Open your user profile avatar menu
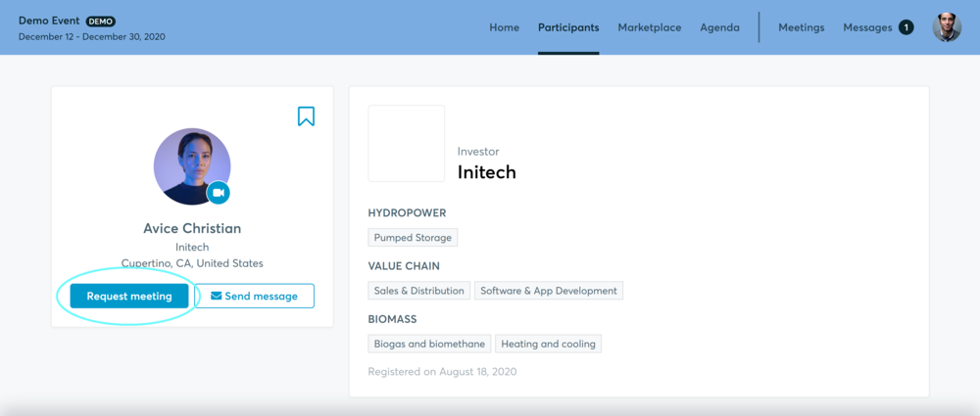 (947, 27)
